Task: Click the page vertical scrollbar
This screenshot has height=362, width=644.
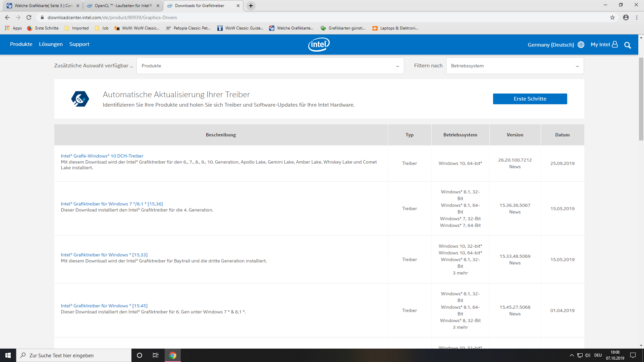Action: [641, 99]
